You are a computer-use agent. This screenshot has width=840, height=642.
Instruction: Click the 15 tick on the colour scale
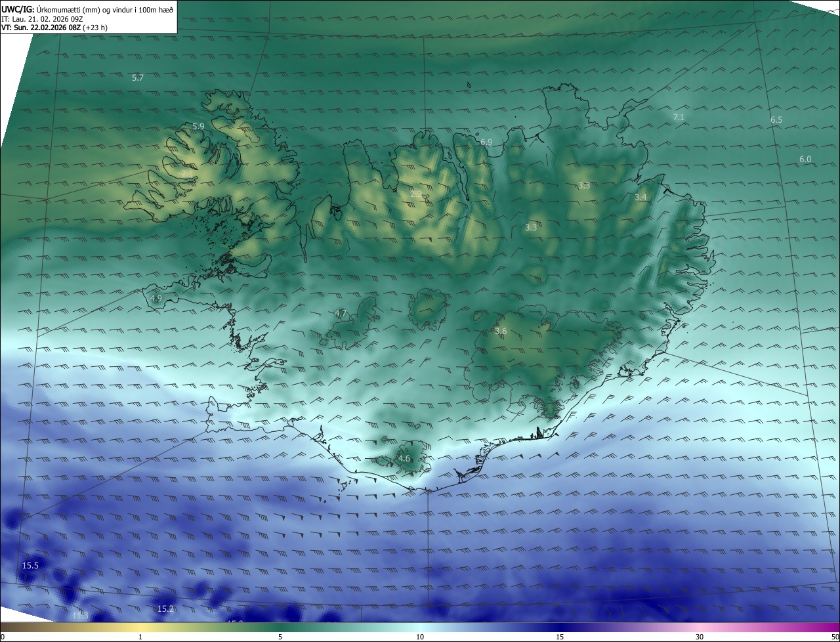point(560,637)
